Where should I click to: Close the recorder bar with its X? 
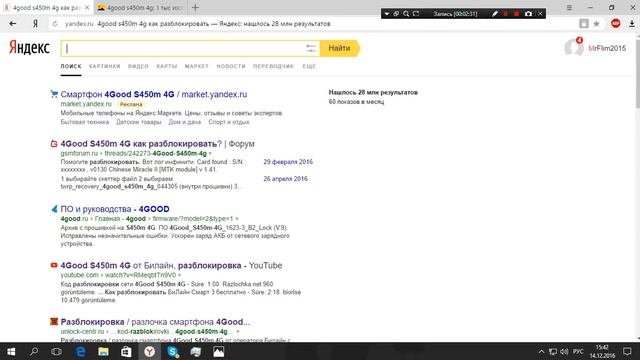coord(540,14)
